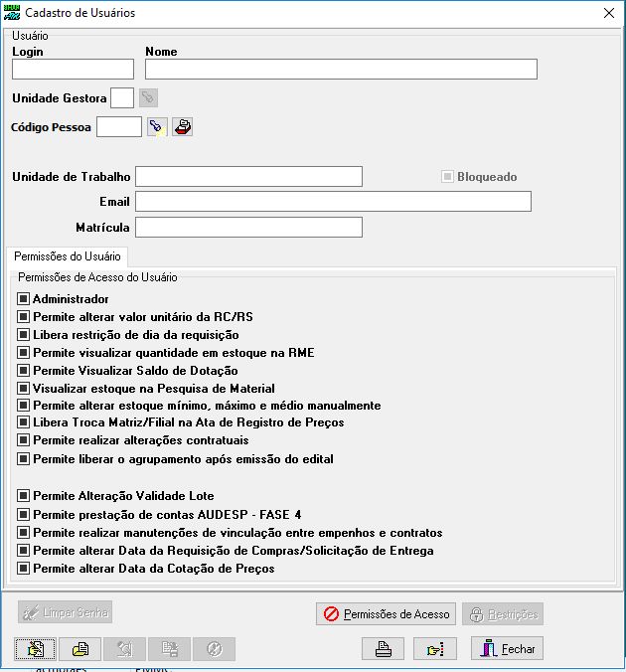Click the printer icon button near Fechar
Screen dimensions: 626x672
click(384, 649)
